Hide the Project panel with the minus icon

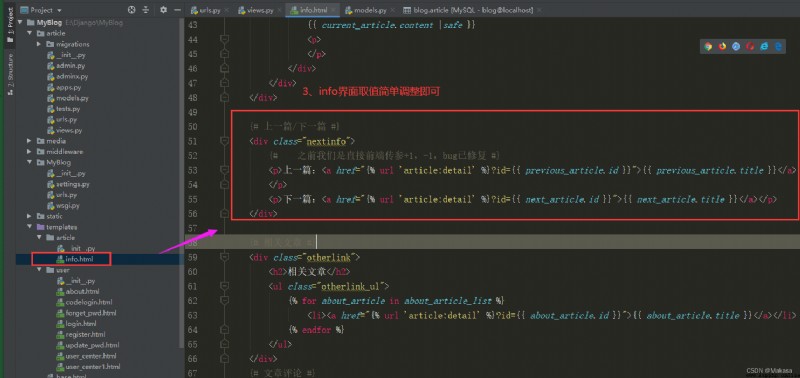[x=177, y=10]
